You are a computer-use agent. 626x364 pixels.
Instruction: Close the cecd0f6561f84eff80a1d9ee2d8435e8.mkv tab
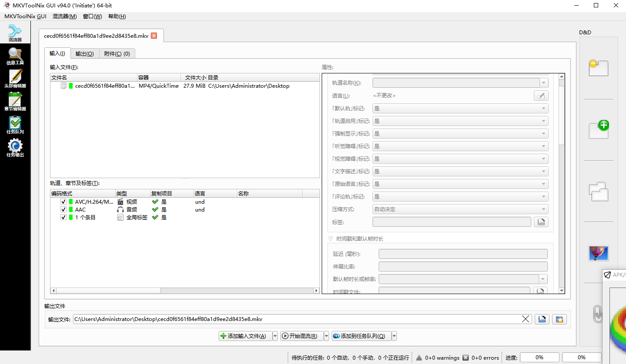pos(154,36)
